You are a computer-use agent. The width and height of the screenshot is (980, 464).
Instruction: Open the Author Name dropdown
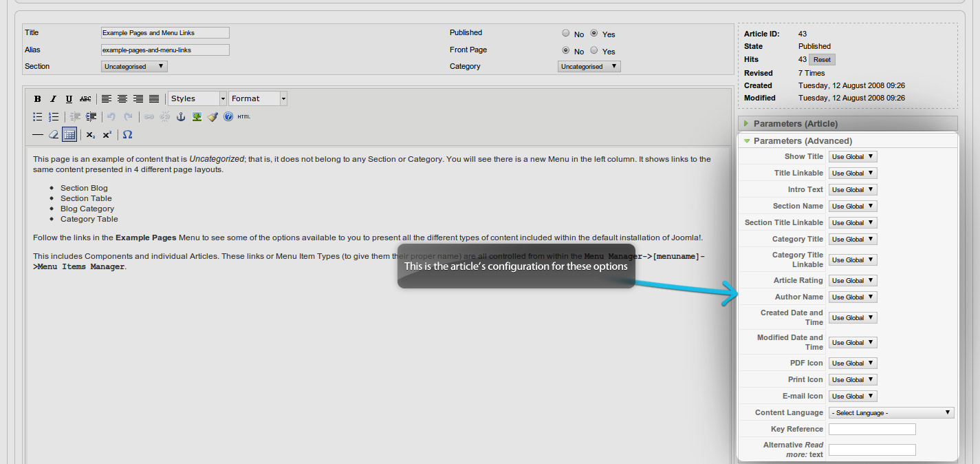pyautogui.click(x=853, y=297)
